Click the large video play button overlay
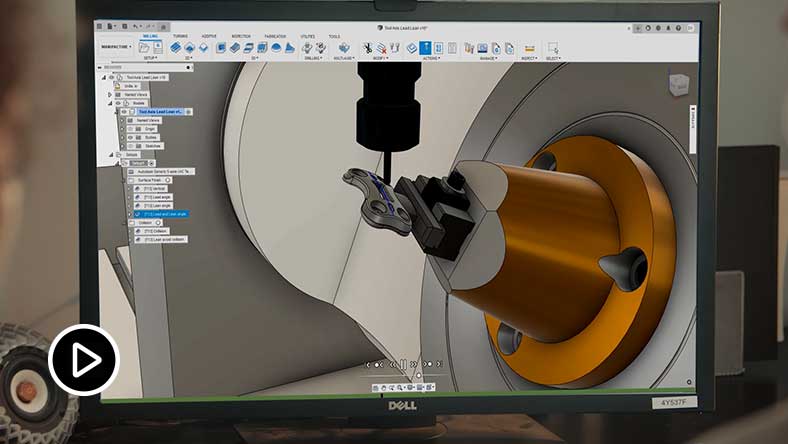Viewport: 788px width, 444px height. 84,360
